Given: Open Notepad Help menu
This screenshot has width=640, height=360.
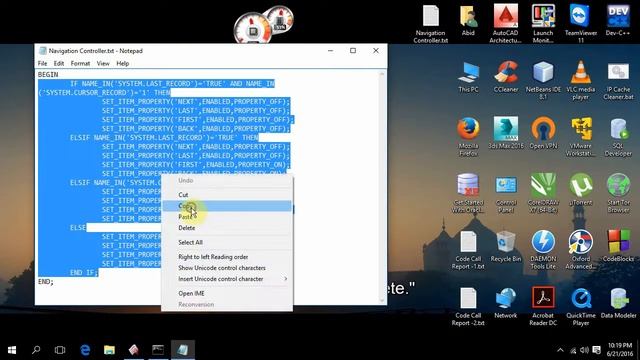Looking at the screenshot, I should coord(122,63).
